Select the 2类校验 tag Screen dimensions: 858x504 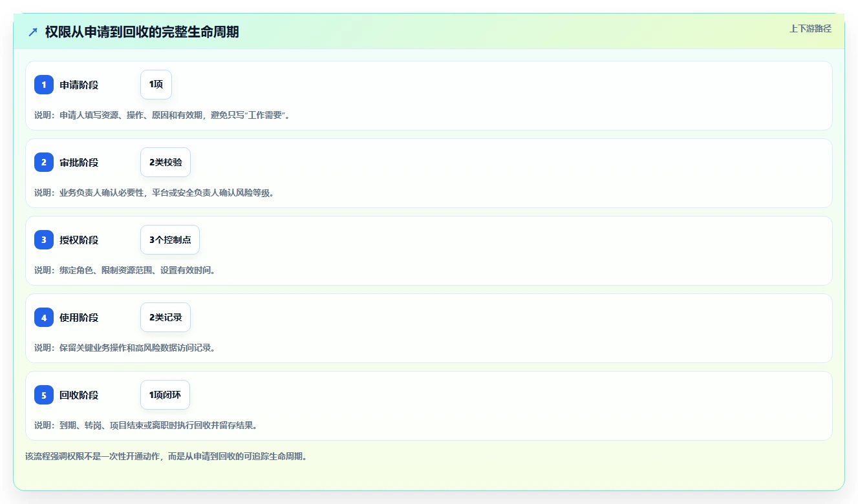(x=166, y=162)
